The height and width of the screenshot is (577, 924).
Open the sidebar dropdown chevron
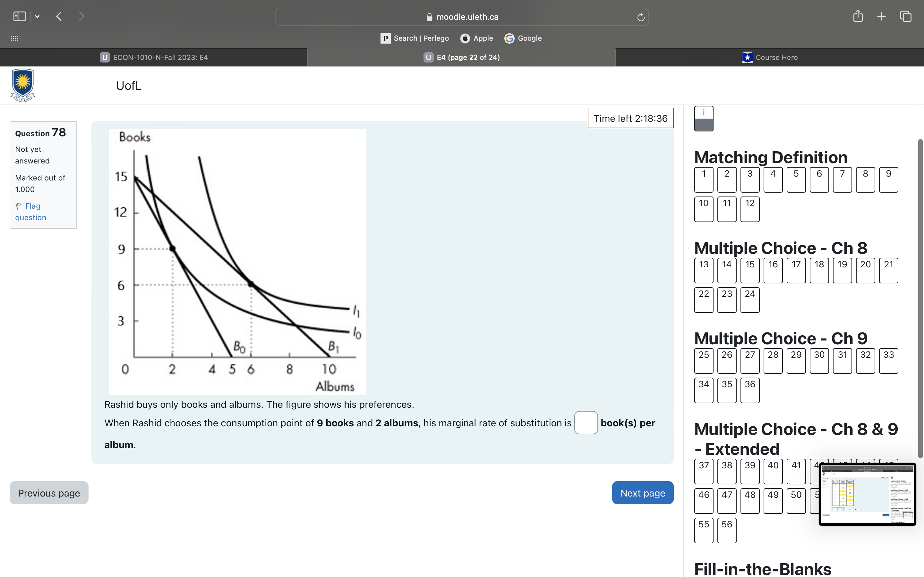click(37, 16)
